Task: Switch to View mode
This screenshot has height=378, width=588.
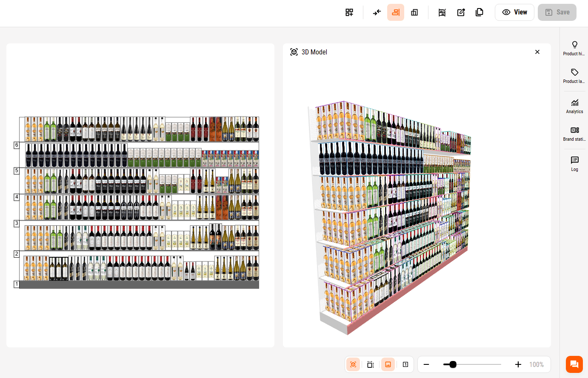Action: 514,12
